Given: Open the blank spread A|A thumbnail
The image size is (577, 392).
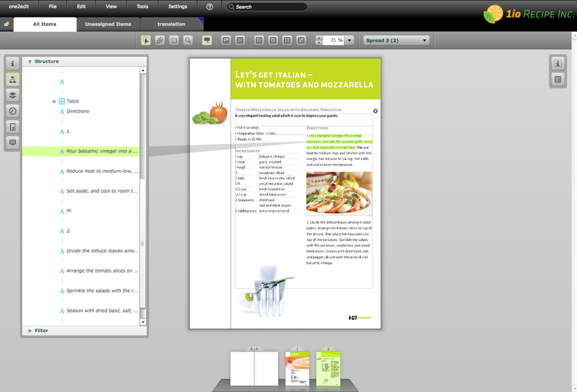Looking at the screenshot, I should [x=254, y=368].
